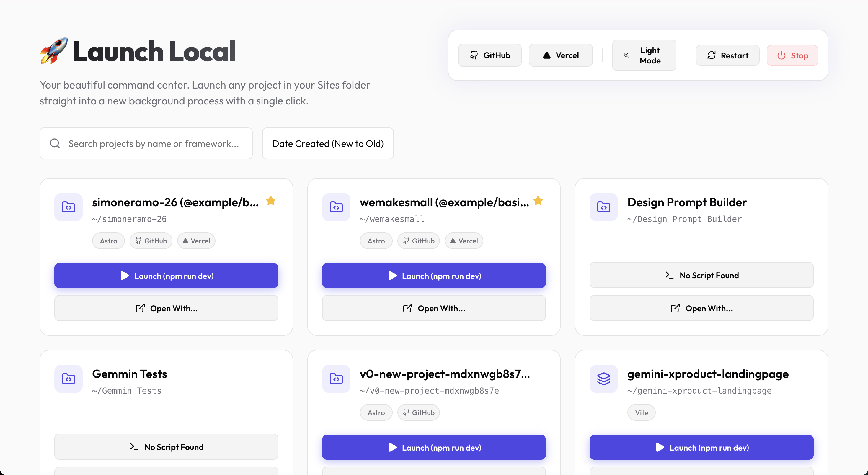This screenshot has width=868, height=475.
Task: Unfavorite the simoneramo-26 project star
Action: [x=271, y=201]
